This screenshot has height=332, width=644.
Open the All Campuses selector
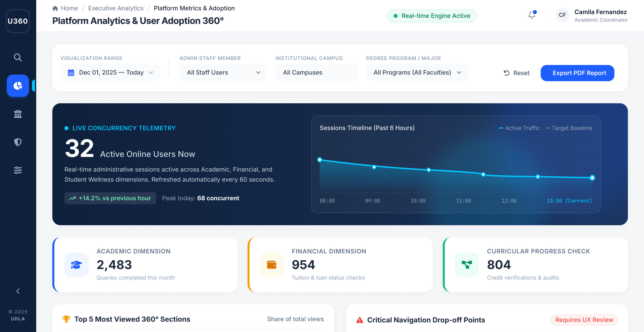[317, 73]
